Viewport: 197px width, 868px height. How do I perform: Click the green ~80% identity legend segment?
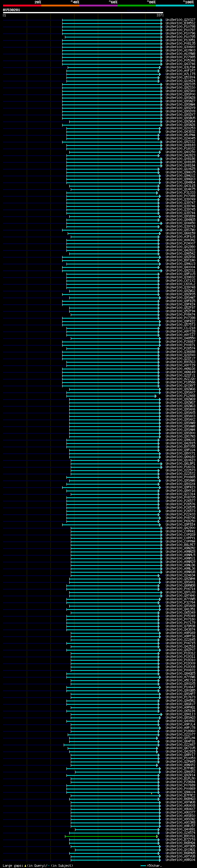coord(137,6)
